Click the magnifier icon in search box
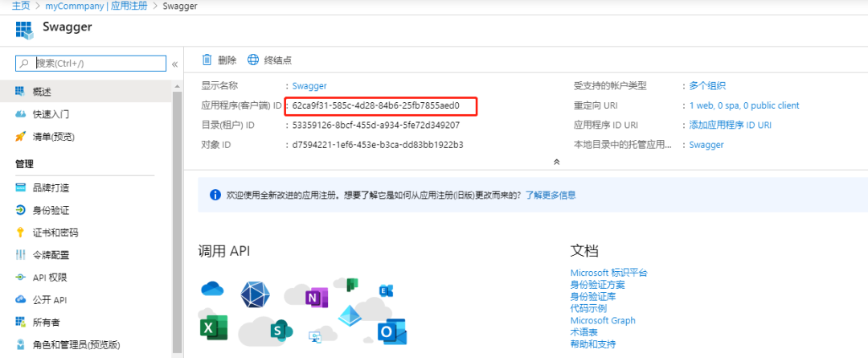The height and width of the screenshot is (358, 868). tap(24, 64)
